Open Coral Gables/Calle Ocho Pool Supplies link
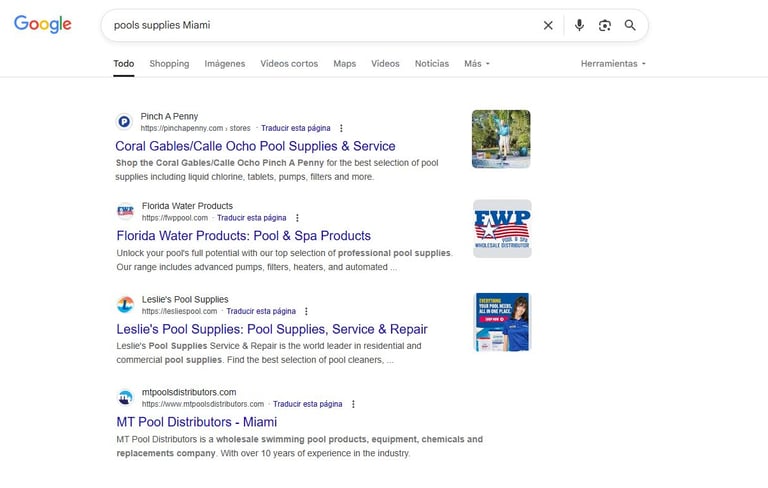The image size is (768, 488). [x=255, y=146]
